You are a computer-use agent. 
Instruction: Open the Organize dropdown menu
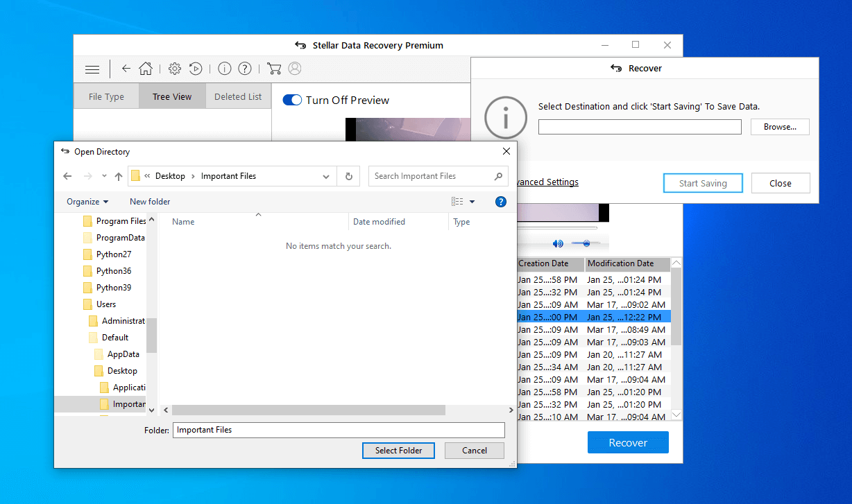pyautogui.click(x=87, y=202)
